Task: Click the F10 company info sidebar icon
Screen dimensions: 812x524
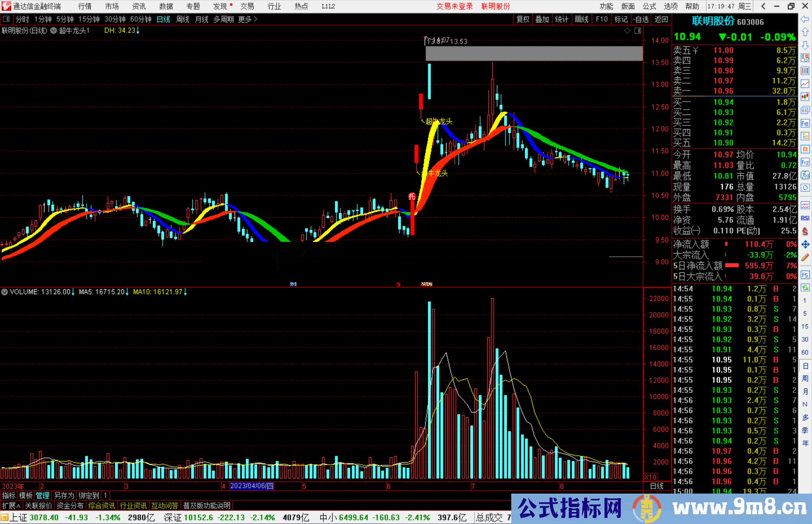Action: pyautogui.click(x=805, y=123)
